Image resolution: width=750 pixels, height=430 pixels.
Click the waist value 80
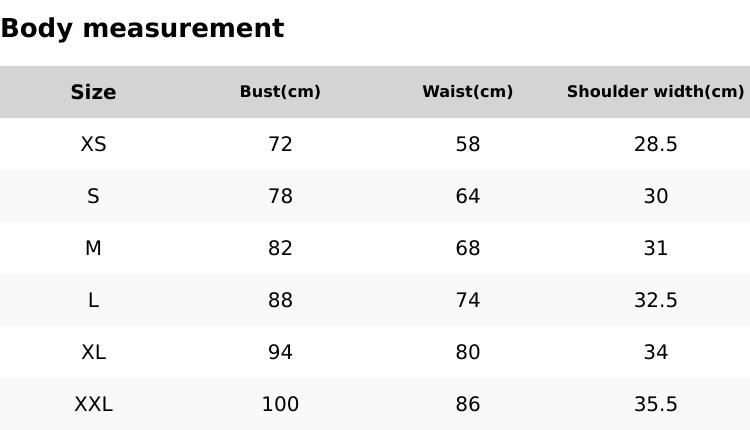467,352
